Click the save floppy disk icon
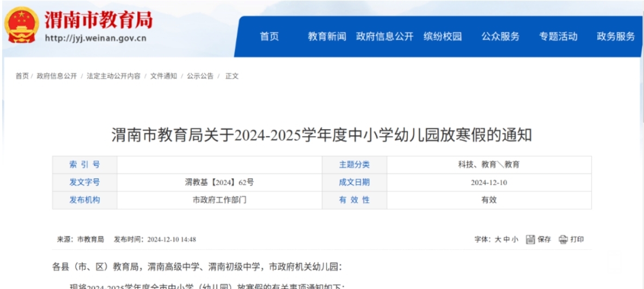 (531, 240)
